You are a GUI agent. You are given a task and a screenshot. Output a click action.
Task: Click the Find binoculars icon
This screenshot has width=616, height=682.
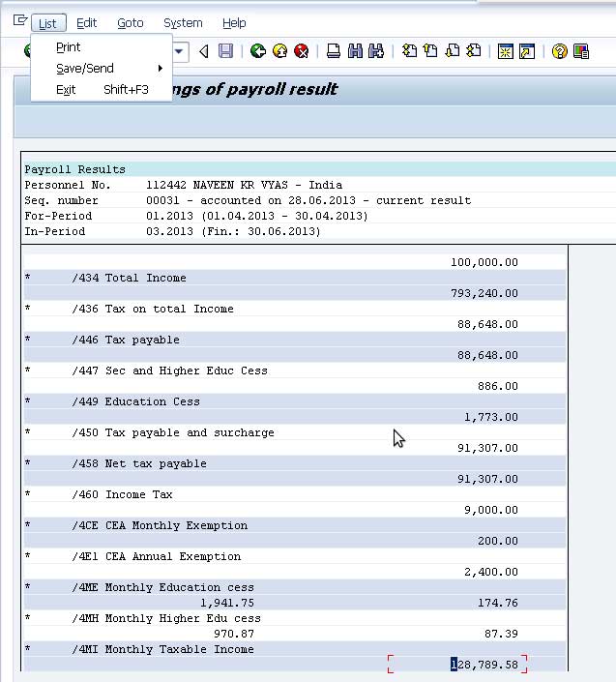click(x=355, y=51)
